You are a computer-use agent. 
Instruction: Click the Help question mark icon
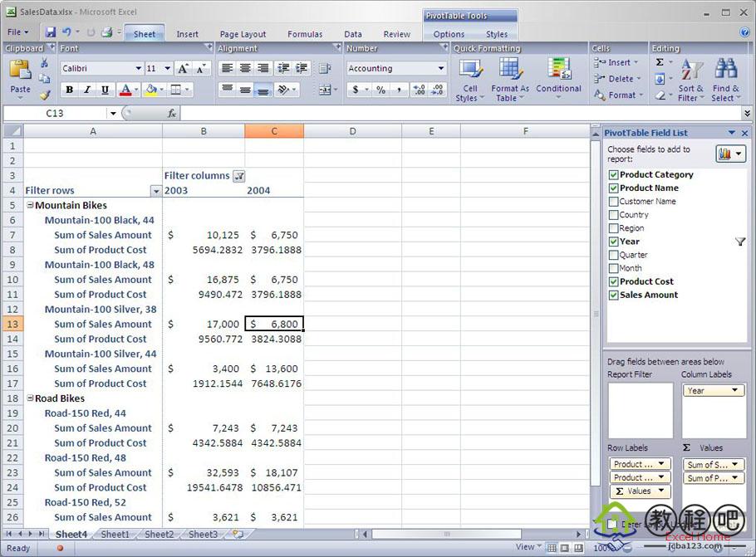pyautogui.click(x=744, y=32)
